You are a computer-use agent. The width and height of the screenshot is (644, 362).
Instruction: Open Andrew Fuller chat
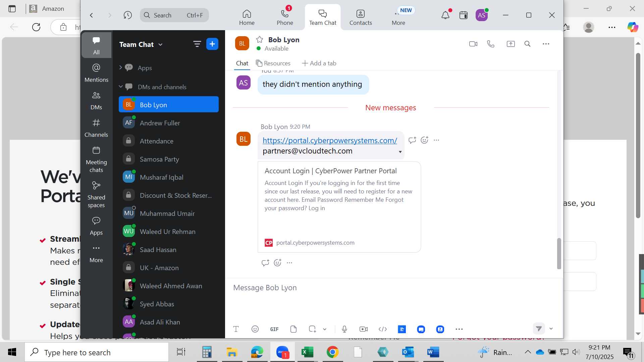click(x=168, y=123)
